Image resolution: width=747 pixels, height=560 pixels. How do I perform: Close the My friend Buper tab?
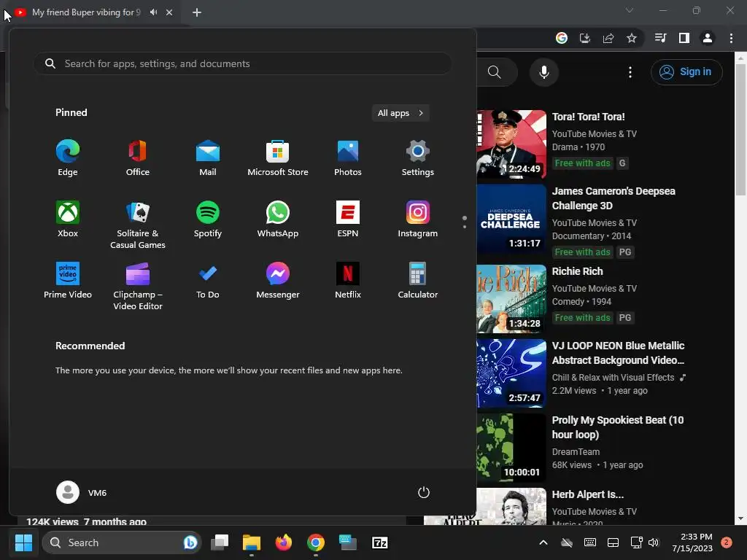coord(169,12)
